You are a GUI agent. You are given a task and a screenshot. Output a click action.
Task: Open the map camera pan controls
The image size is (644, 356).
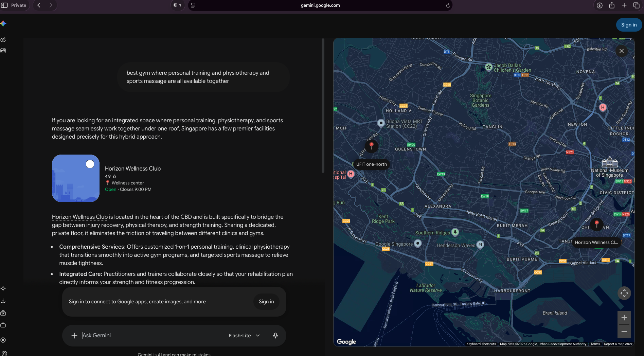point(624,293)
